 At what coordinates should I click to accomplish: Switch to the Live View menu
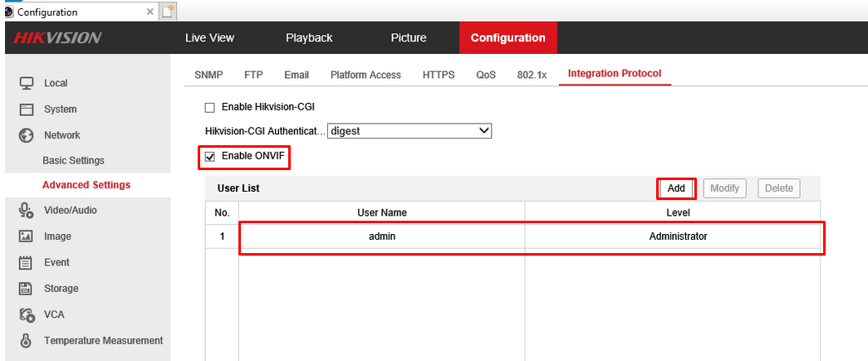[x=209, y=38]
